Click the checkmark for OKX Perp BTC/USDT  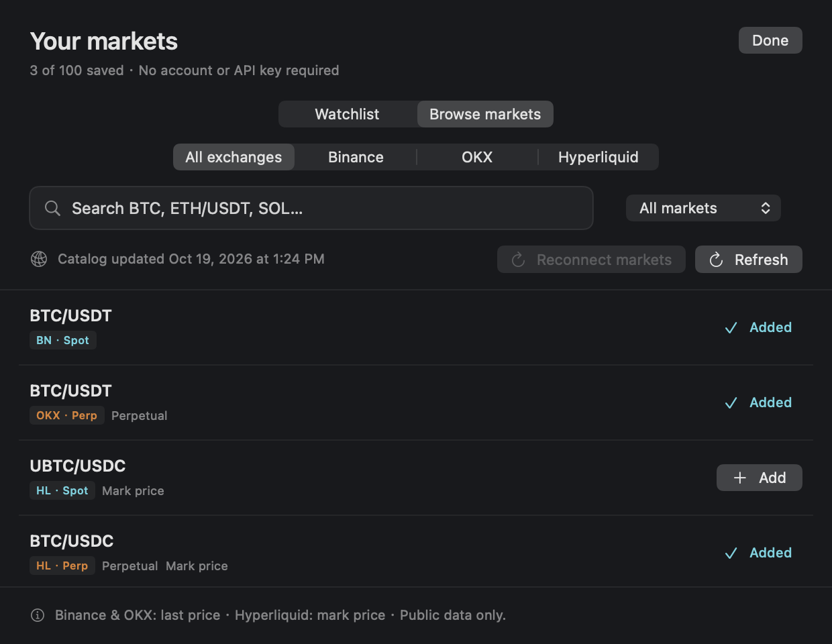point(731,402)
